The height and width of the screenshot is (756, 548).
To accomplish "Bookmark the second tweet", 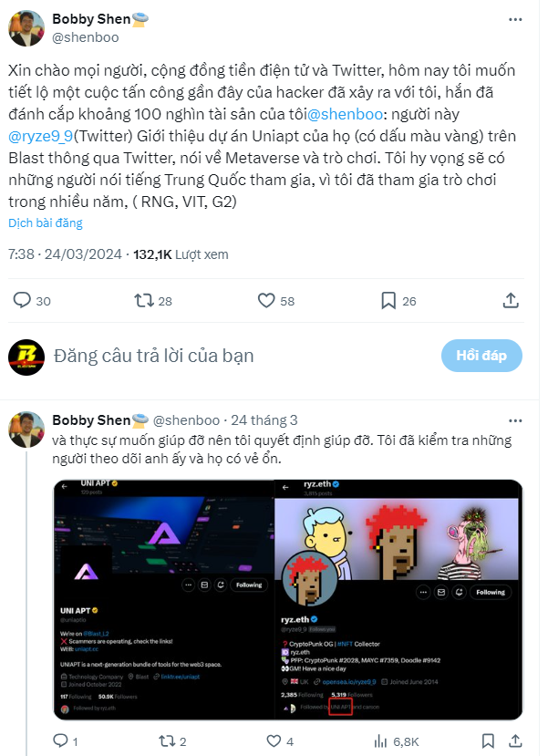I will 488,740.
